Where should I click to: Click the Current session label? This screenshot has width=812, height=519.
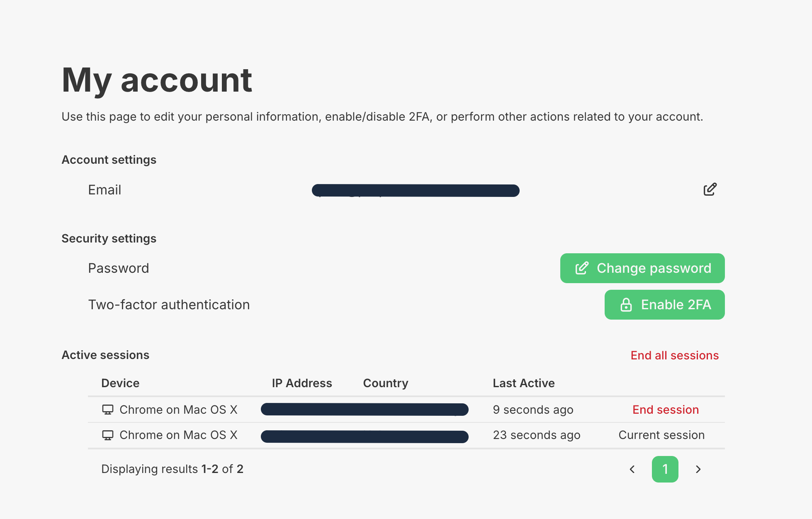[x=661, y=435]
